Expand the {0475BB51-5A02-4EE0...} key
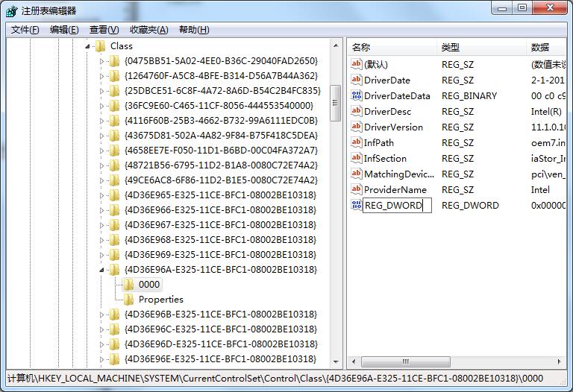 pos(102,61)
